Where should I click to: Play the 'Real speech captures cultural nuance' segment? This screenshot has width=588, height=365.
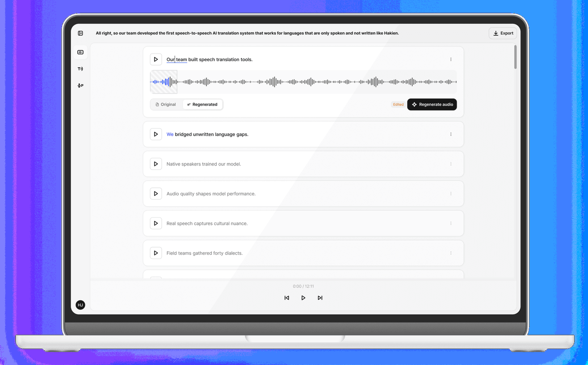click(x=156, y=223)
